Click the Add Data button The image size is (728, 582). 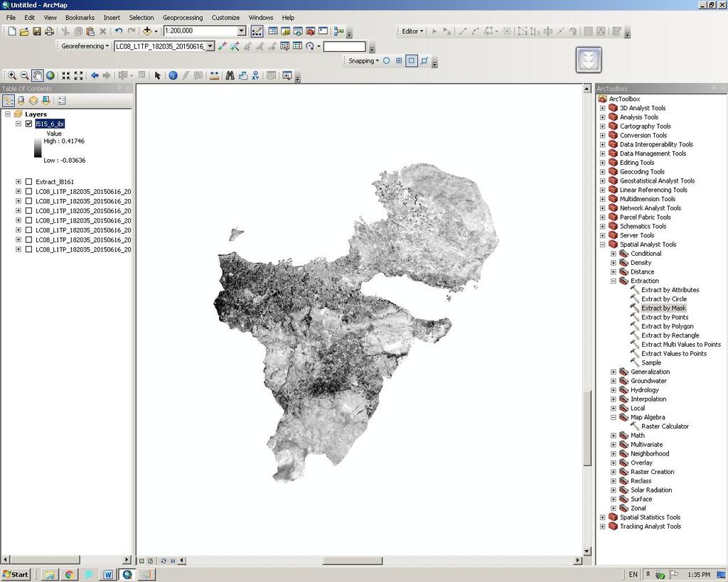(x=147, y=31)
